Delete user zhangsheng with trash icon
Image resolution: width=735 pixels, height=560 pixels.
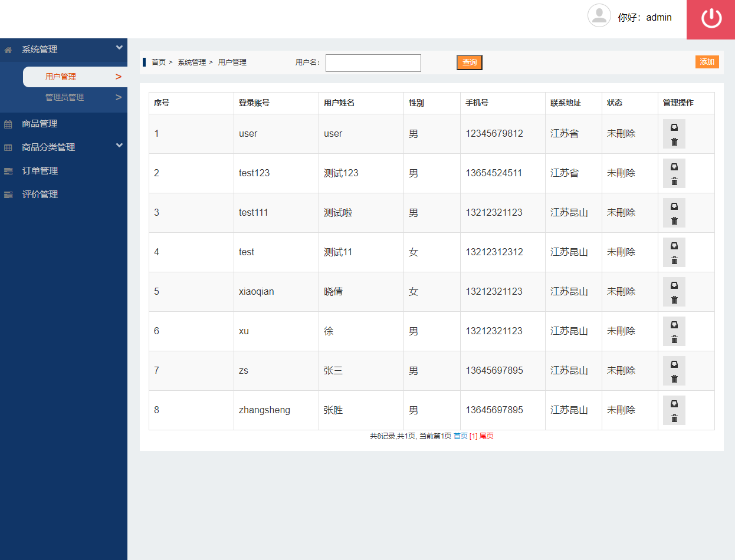tap(674, 418)
